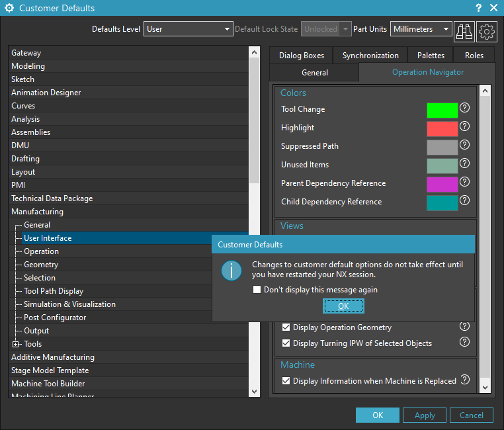Select Drafting category

(x=128, y=158)
